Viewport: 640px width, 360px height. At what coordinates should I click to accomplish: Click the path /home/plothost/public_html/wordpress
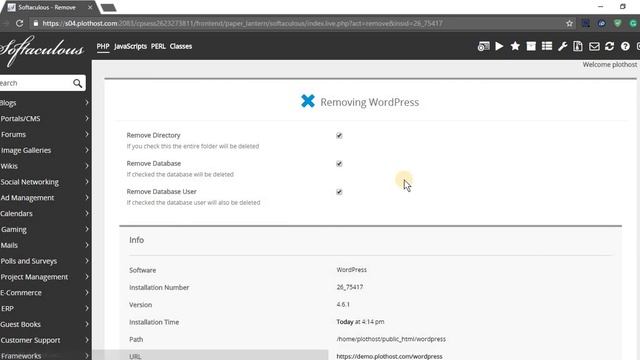pyautogui.click(x=391, y=339)
